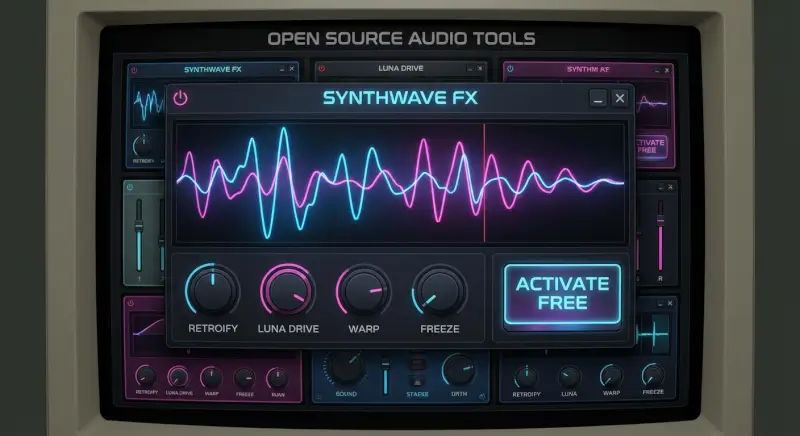This screenshot has height=436, width=800.
Task: Click the Retroify knob in the front window
Action: (x=213, y=291)
